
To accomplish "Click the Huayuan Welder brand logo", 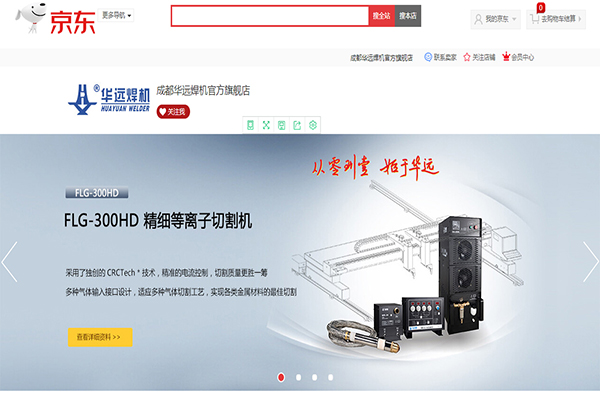I will (x=109, y=100).
